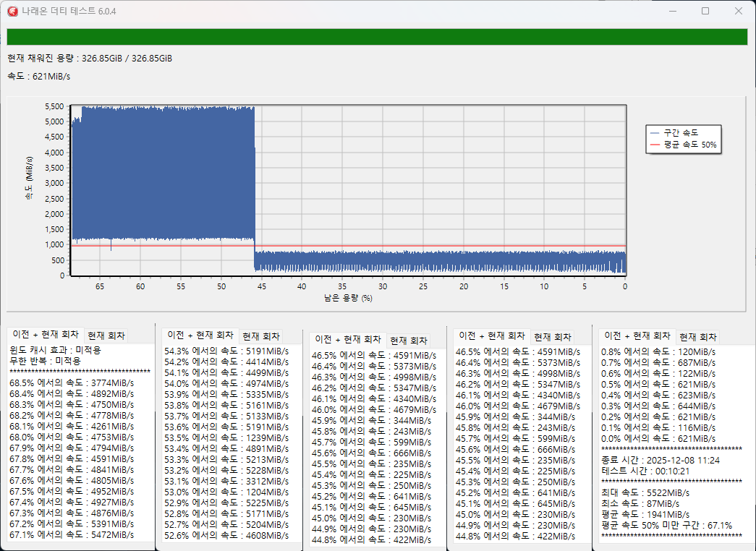
Task: Close the 나래온 더티 테스트 window
Action: click(738, 11)
